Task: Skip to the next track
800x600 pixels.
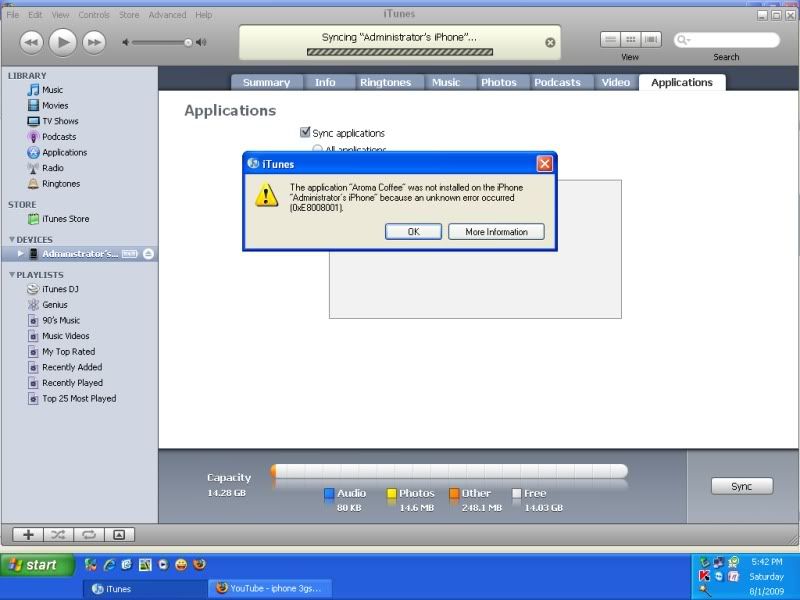Action: click(x=94, y=42)
